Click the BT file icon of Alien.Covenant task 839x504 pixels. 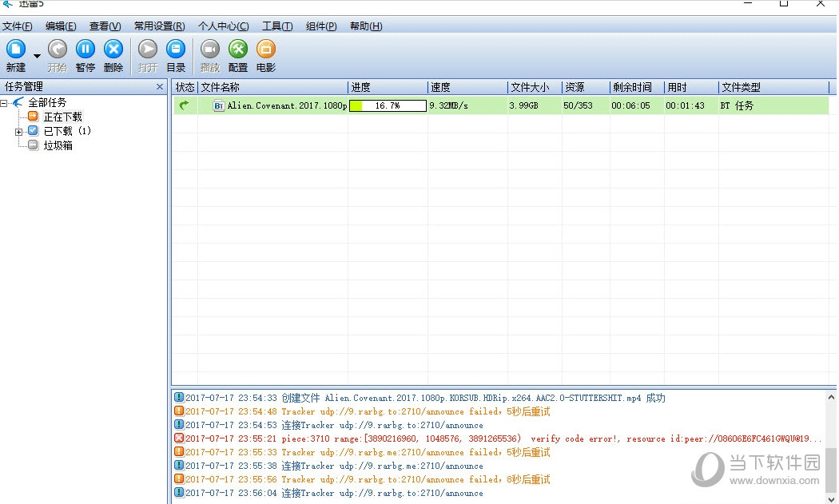click(x=218, y=106)
